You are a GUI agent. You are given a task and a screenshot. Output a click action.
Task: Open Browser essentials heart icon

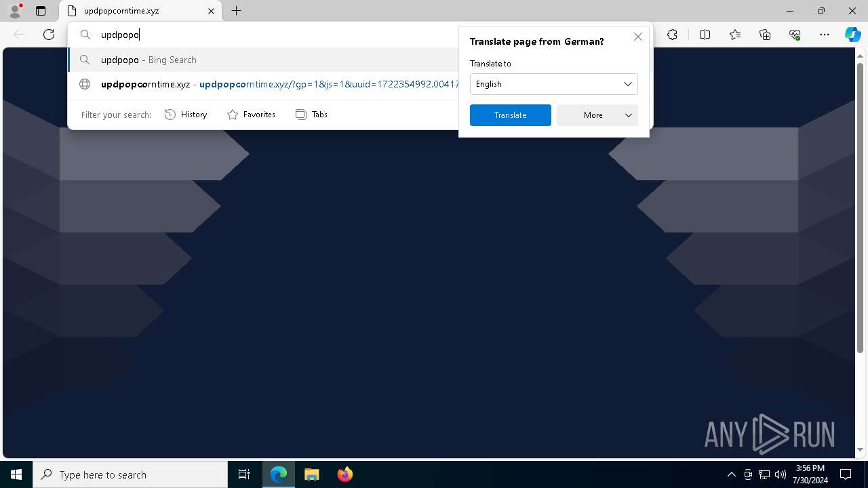coord(795,35)
